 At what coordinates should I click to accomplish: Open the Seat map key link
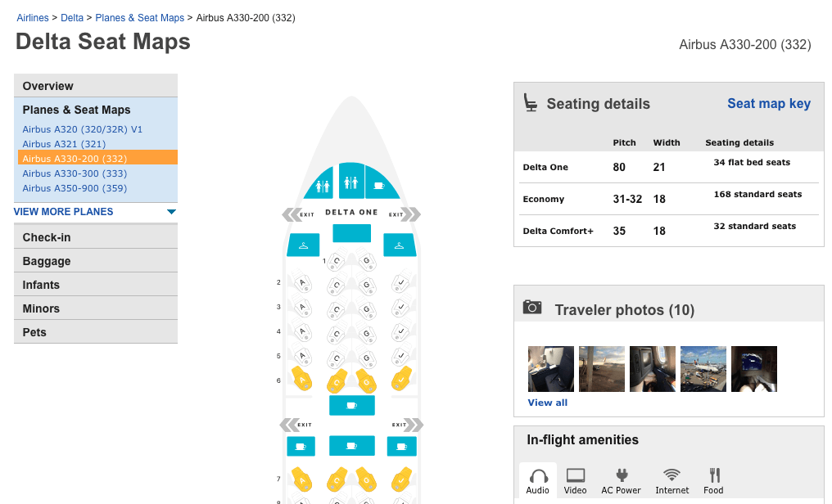[769, 104]
